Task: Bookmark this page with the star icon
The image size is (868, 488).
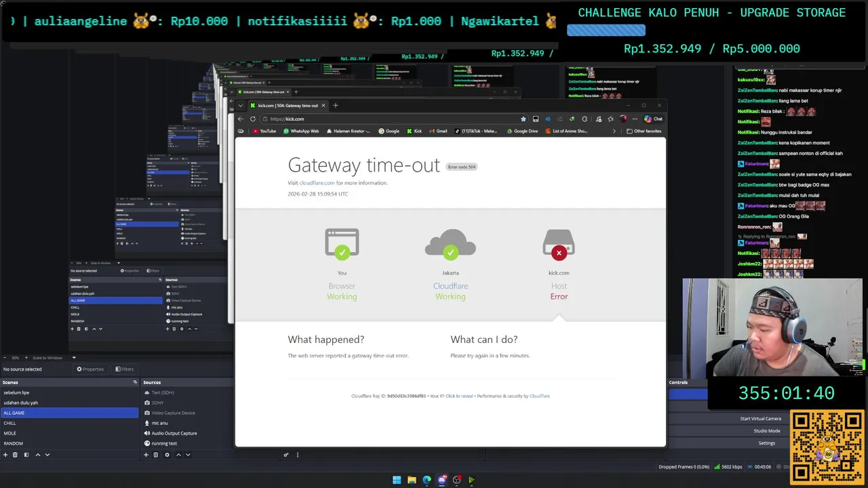Action: tap(523, 119)
